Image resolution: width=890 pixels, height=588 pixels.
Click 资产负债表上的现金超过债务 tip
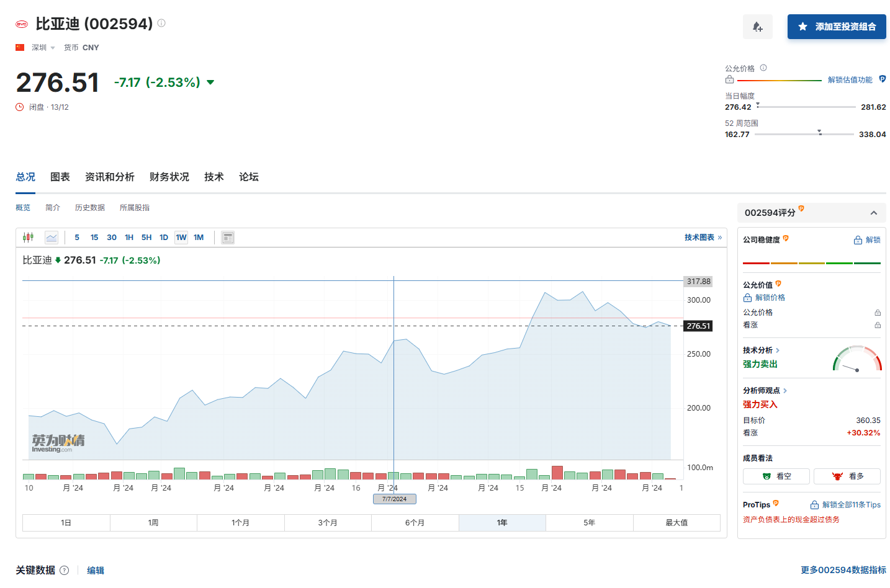[x=791, y=520]
